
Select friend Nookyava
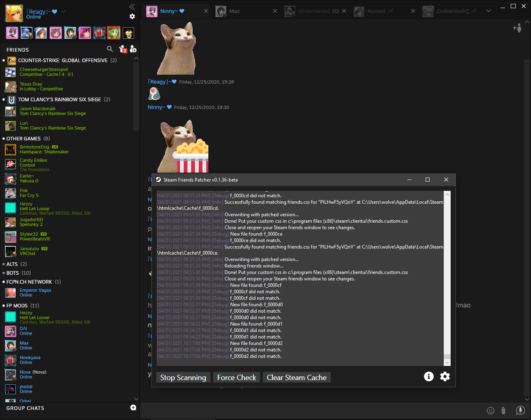click(68, 360)
